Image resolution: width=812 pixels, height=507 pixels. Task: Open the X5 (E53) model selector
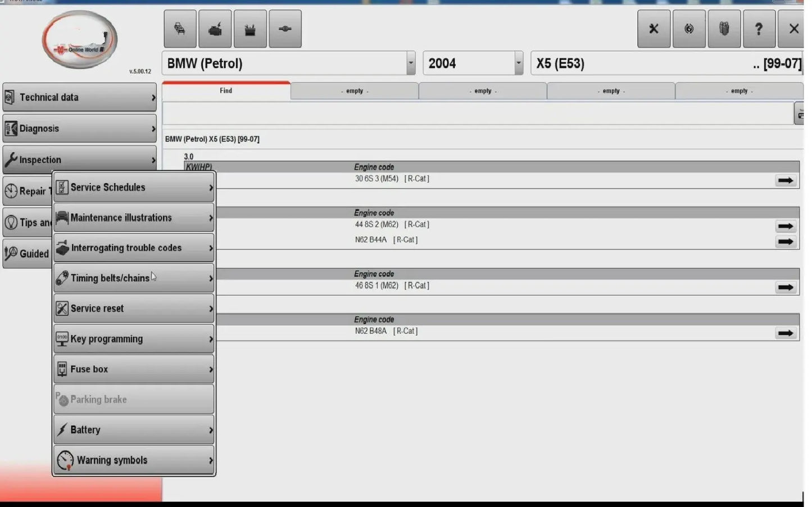(667, 63)
